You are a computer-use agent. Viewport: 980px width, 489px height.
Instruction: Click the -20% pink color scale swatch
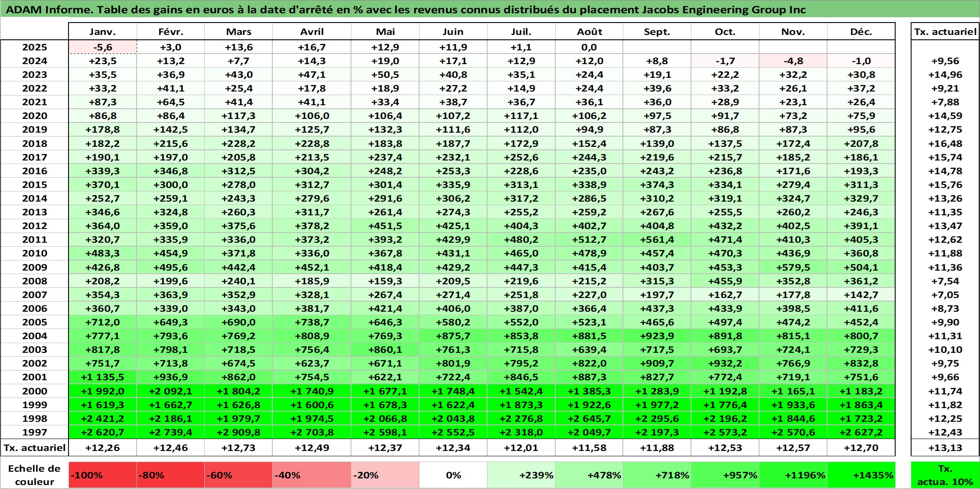coord(385,475)
